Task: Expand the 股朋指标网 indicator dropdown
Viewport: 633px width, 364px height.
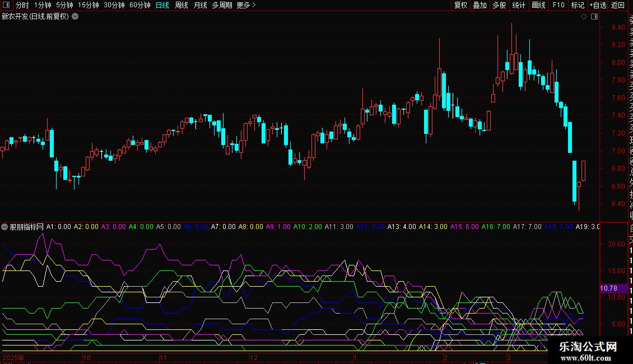Action: click(5, 227)
